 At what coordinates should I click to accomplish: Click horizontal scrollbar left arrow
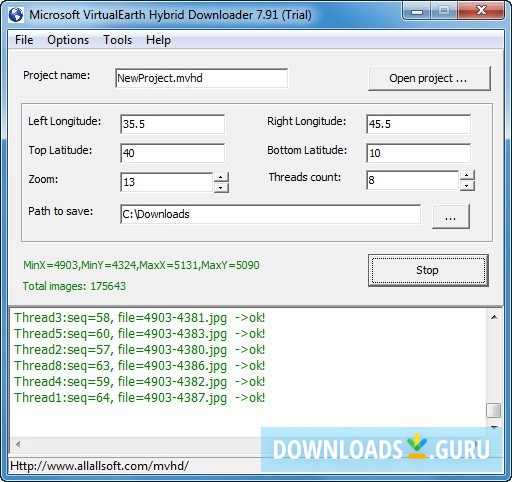tap(18, 444)
